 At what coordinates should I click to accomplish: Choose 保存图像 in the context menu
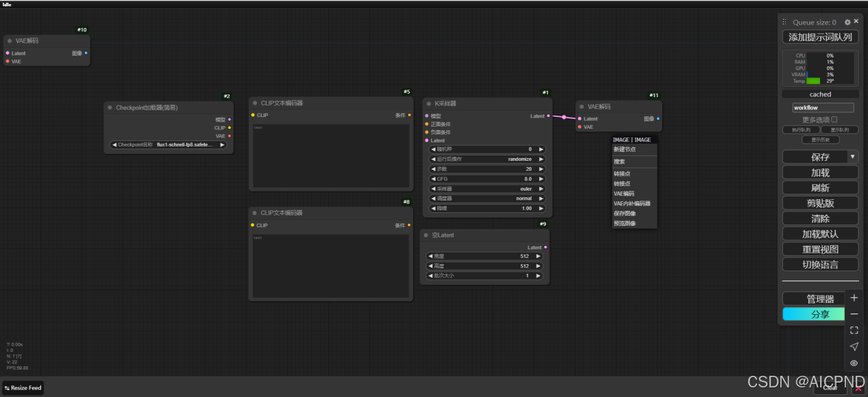pyautogui.click(x=634, y=214)
